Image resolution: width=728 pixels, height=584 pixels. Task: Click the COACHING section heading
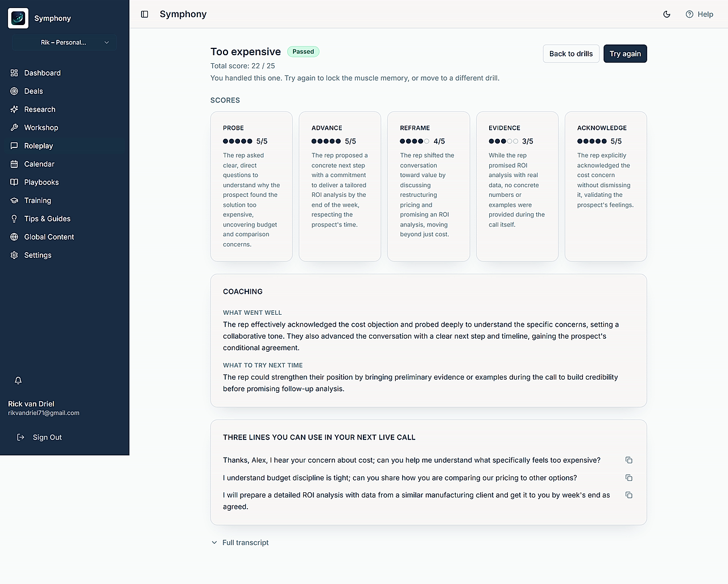click(x=243, y=291)
